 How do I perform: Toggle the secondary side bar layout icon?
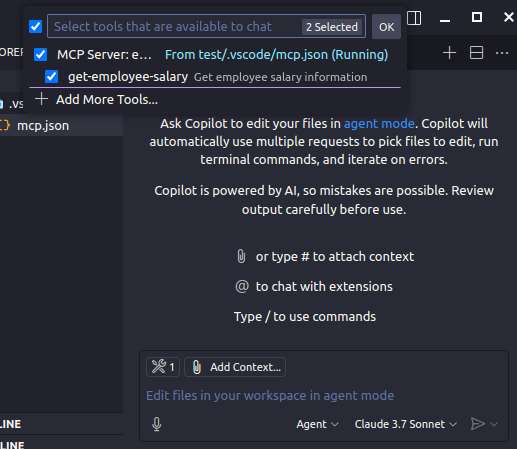(414, 18)
